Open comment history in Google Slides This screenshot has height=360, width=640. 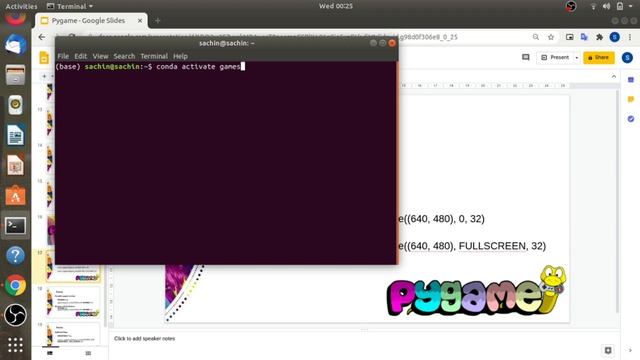click(526, 58)
